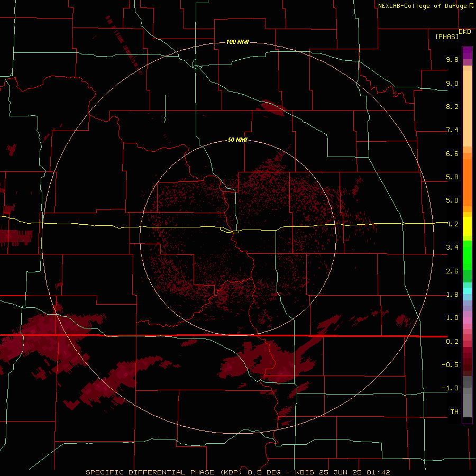Click the 4.2 color scale value
Screen dimensions: 476x476
(452, 224)
